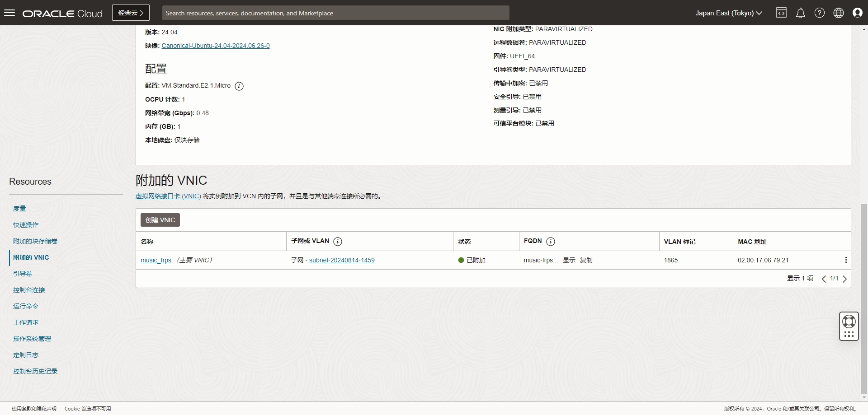Viewport: 868px width, 415px height.
Task: Open the language globe menu
Action: tap(838, 13)
